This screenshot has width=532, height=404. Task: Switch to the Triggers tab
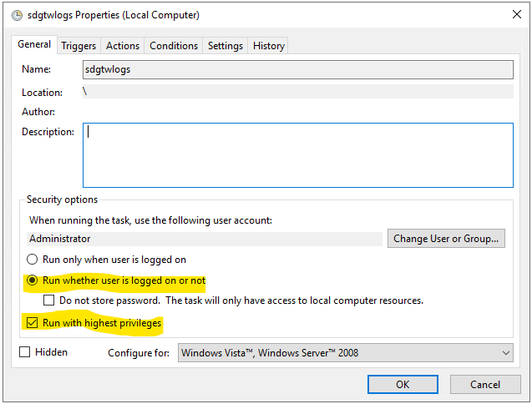click(x=79, y=46)
